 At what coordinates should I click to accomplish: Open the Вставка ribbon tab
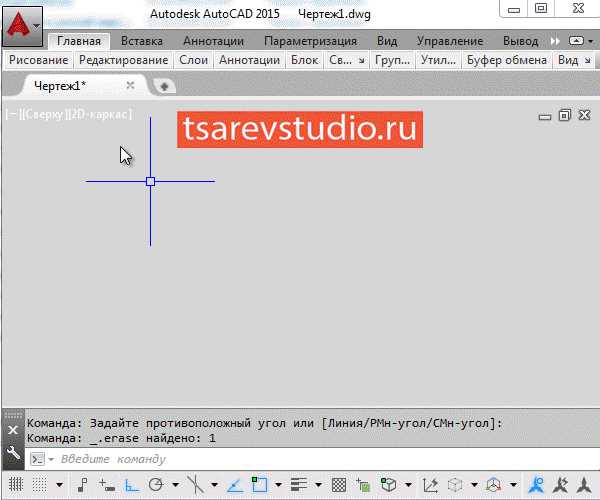(x=142, y=41)
